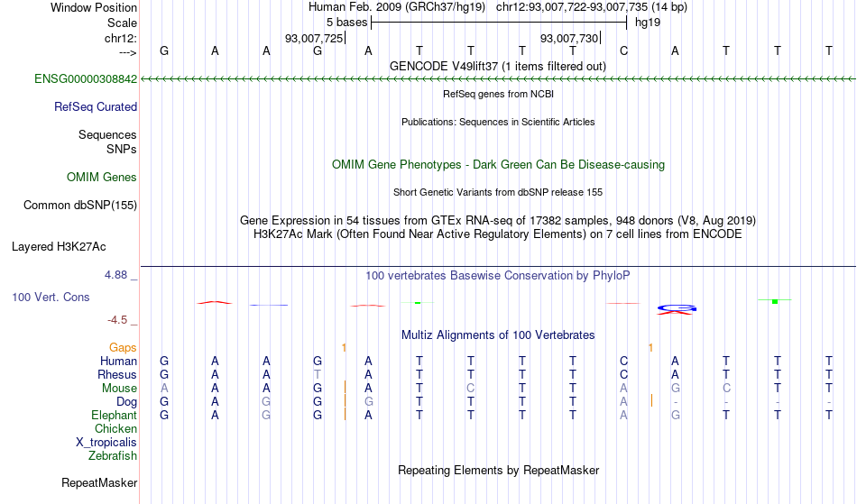Click the Gaps row label

(123, 348)
